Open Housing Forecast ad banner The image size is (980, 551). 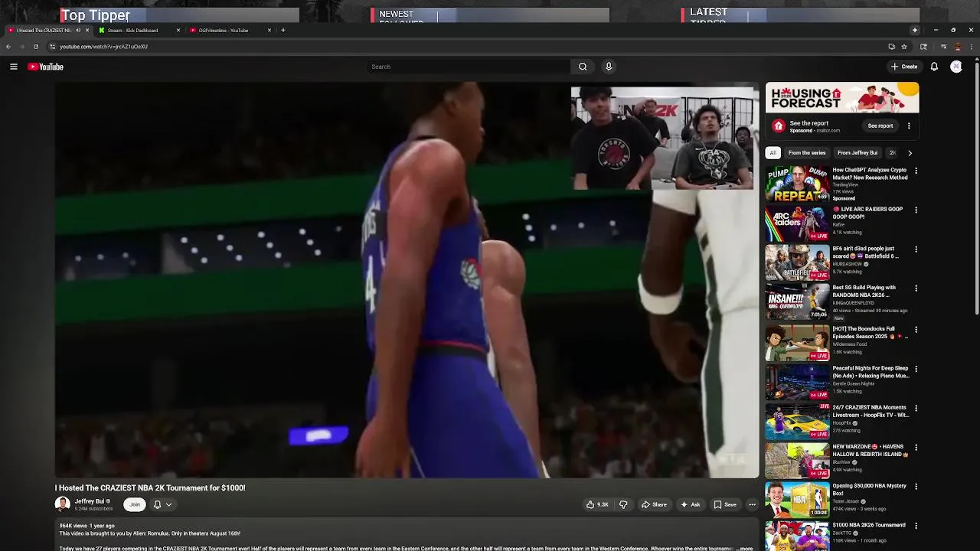tap(842, 98)
